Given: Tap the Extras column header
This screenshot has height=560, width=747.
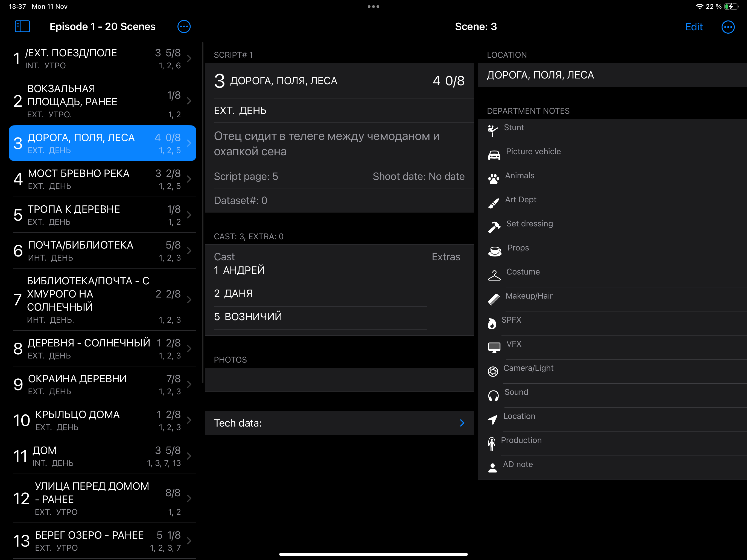Looking at the screenshot, I should coord(446,257).
